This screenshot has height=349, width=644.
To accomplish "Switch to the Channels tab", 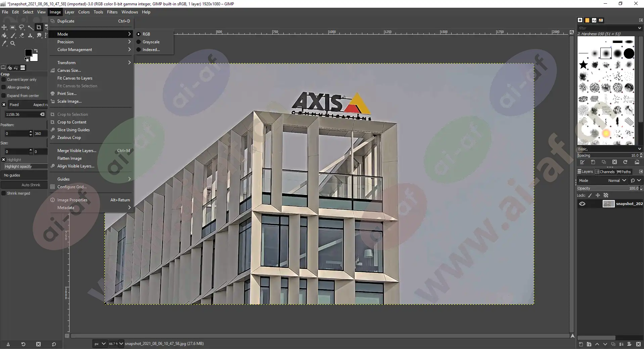I will (x=605, y=172).
